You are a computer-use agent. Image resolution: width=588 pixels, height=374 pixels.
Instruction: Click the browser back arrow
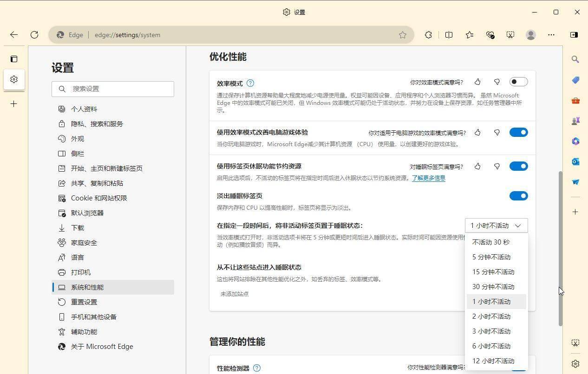point(14,35)
